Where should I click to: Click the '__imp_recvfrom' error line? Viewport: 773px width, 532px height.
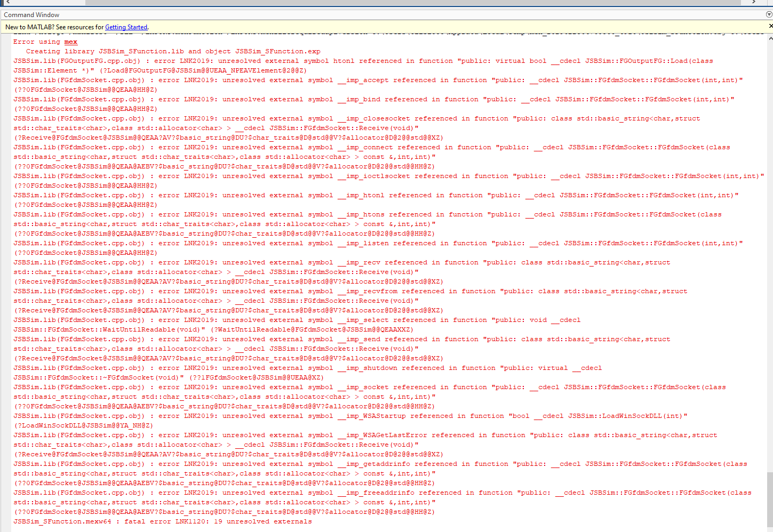click(350, 291)
